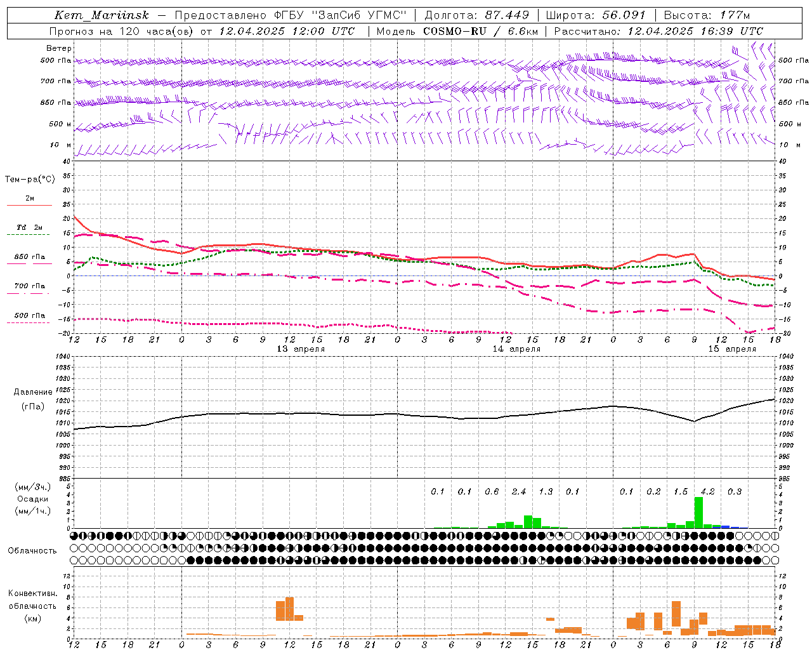
Task: Click the precipitation total 0.2
Action: coord(653,491)
